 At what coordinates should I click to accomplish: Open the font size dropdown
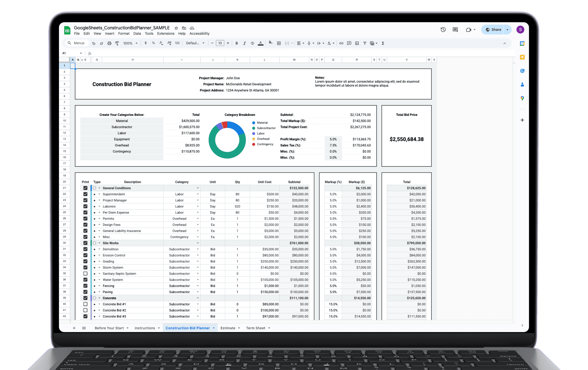(220, 43)
